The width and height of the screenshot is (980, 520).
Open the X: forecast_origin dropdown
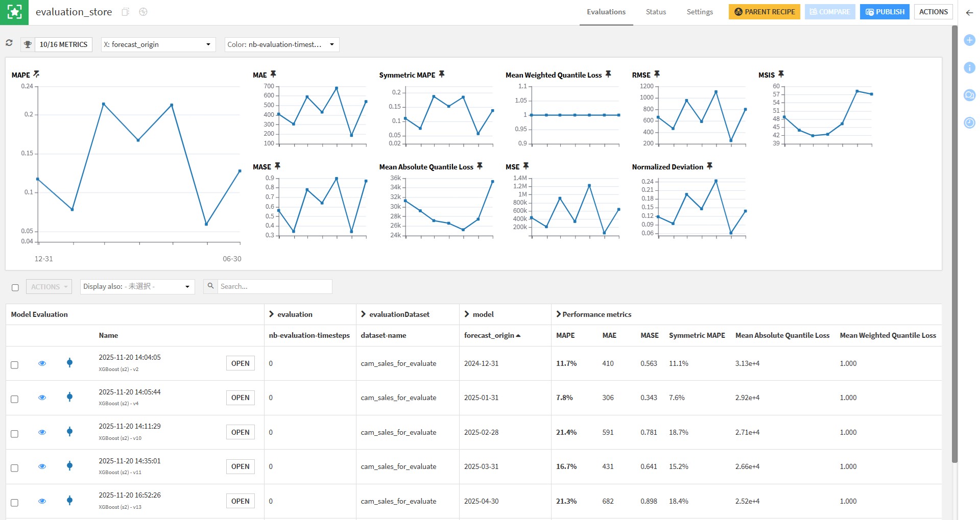point(158,44)
